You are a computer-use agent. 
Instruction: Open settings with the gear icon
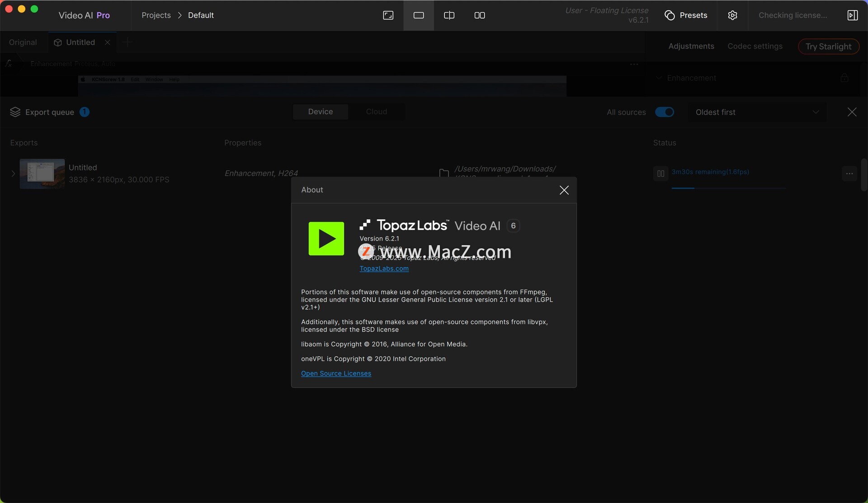tap(732, 15)
